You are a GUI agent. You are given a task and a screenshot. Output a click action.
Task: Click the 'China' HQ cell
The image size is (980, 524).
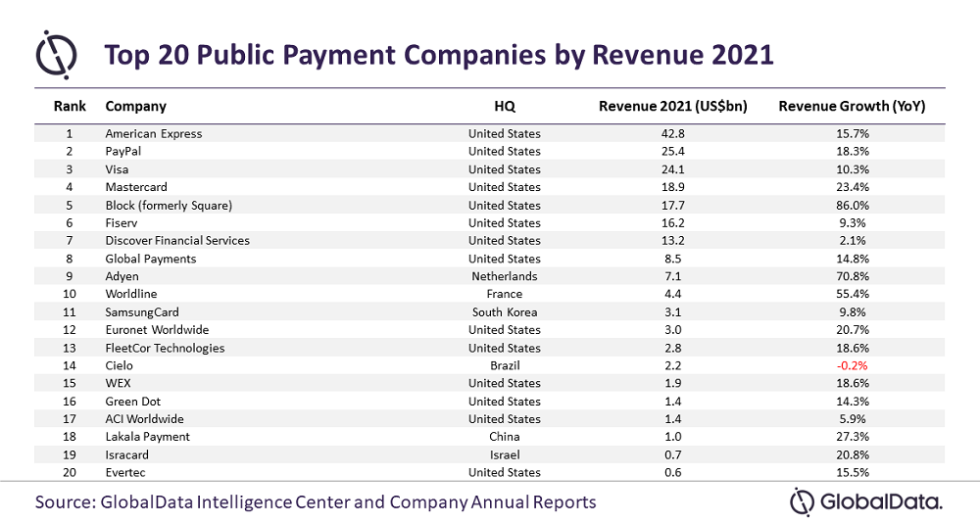click(x=505, y=437)
